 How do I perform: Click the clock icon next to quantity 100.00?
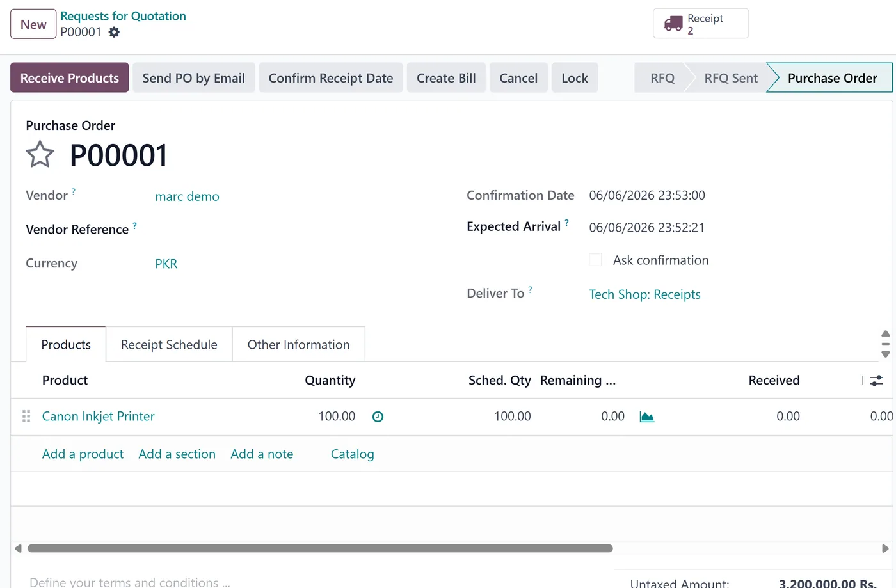378,417
